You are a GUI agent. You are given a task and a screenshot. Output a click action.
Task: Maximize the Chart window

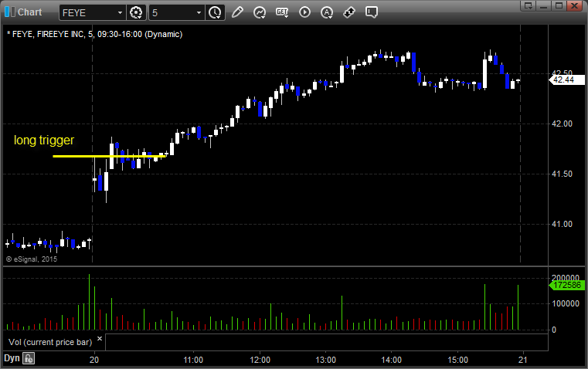coord(559,5)
